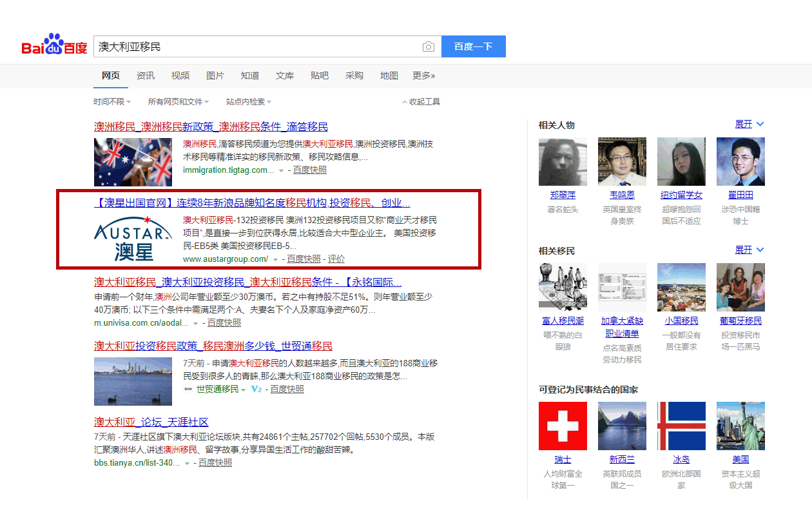Go to the 文库 tab
The image size is (812, 525).
pos(285,75)
